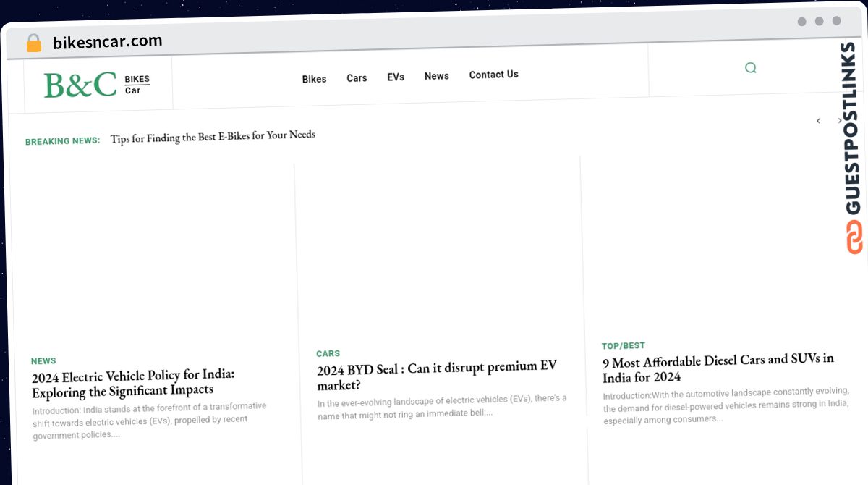Select the Cars navigation link
Image resolution: width=868 pixels, height=485 pixels.
(356, 77)
